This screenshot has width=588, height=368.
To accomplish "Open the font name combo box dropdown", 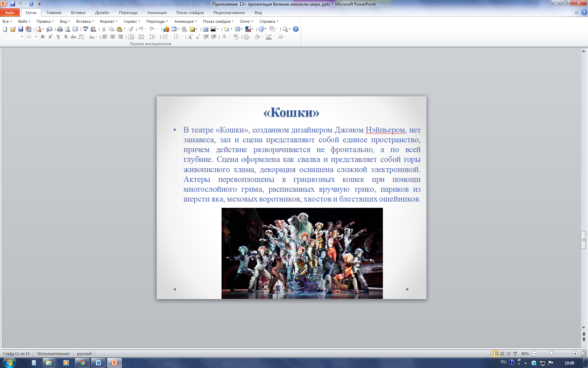I will 22,37.
